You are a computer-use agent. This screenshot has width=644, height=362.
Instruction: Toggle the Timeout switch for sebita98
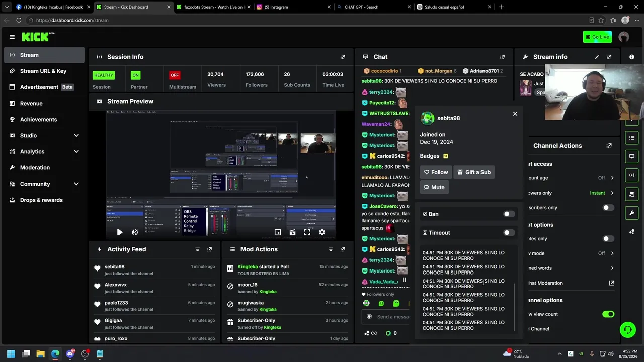pos(509,233)
